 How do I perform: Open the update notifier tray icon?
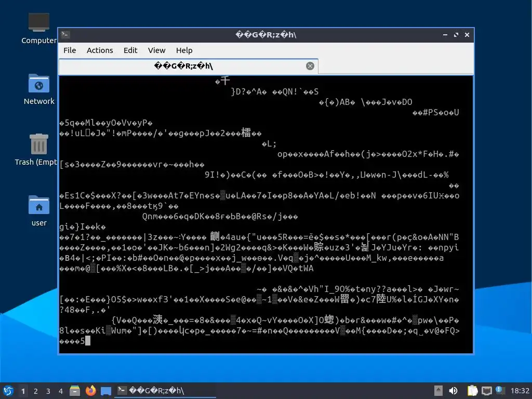(x=500, y=391)
